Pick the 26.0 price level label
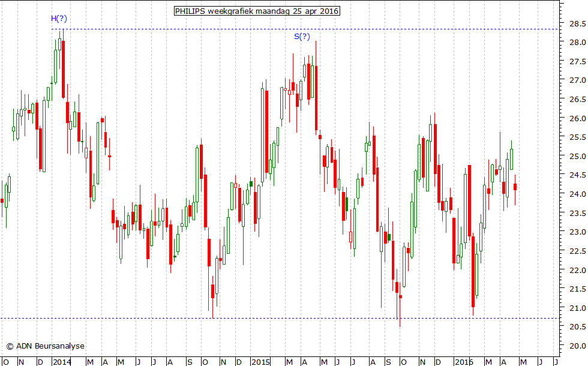588x366 pixels. [577, 119]
